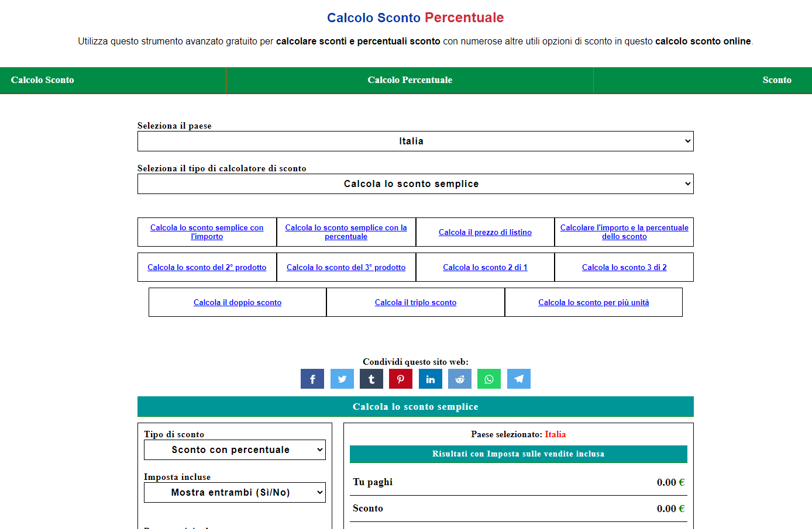Click the WhatsApp share icon
The width and height of the screenshot is (812, 529).
click(489, 379)
